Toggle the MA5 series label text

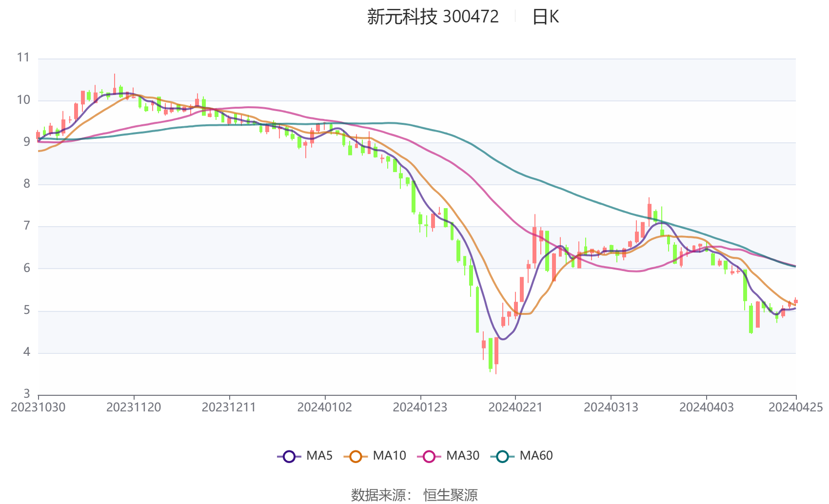319,456
